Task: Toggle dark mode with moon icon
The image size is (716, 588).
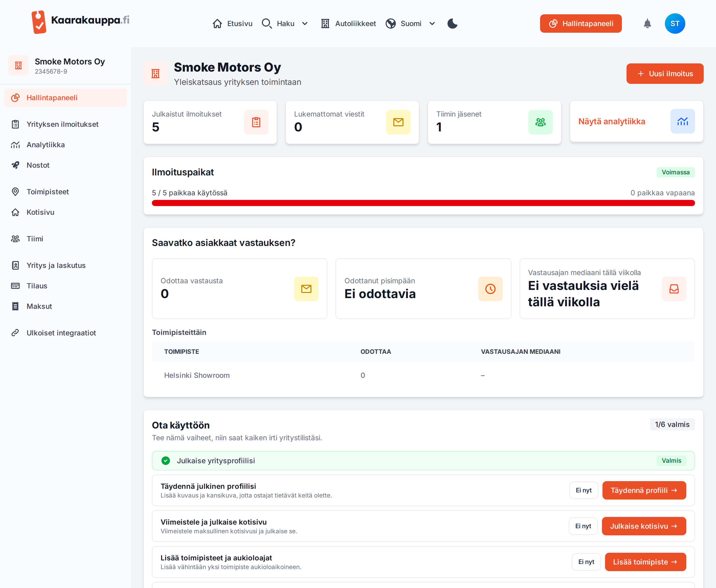Action: pos(452,23)
